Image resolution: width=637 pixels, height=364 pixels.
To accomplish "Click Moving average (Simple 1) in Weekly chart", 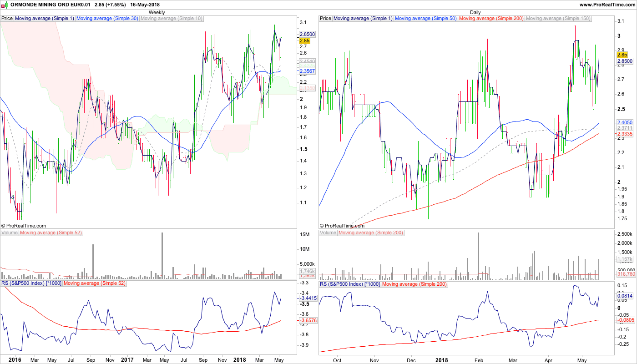I will 45,19.
